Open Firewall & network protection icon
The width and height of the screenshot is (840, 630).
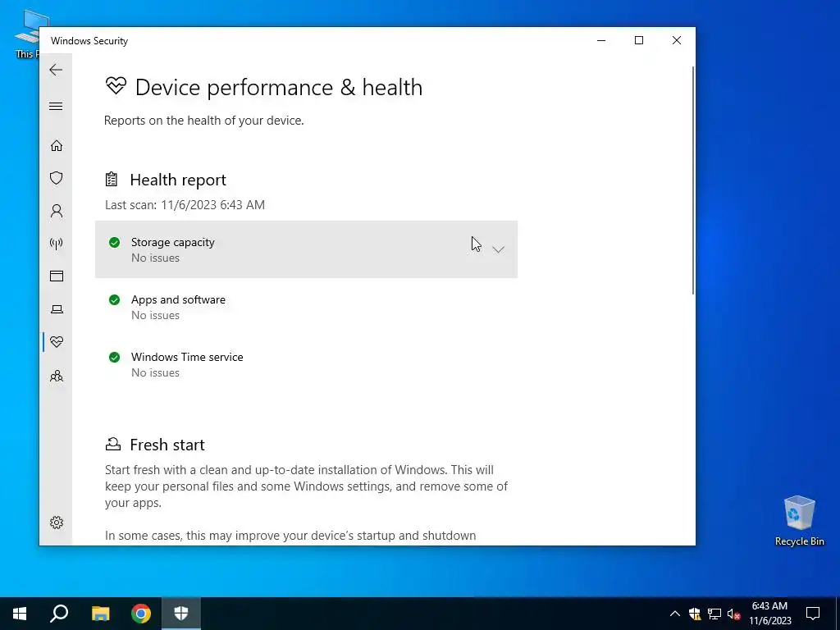coord(57,244)
